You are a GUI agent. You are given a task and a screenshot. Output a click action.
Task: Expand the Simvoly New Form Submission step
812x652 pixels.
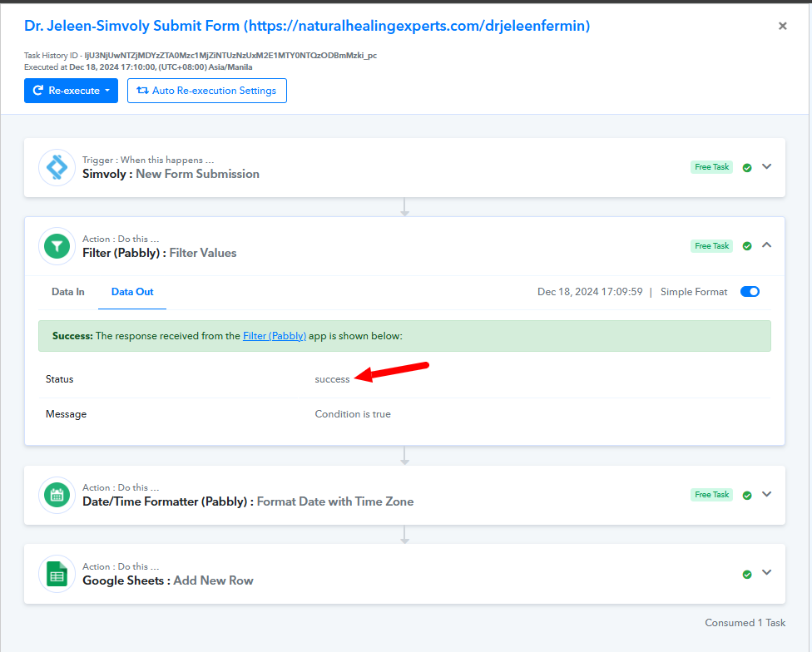pos(767,166)
